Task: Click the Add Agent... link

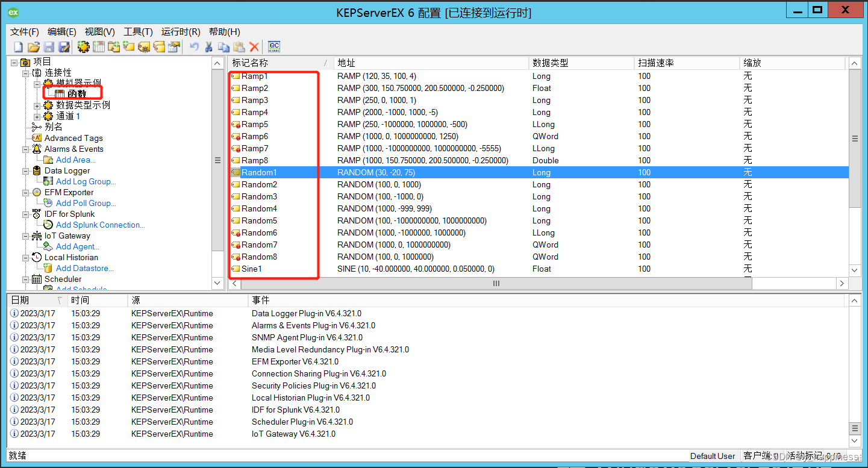Action: pos(78,246)
